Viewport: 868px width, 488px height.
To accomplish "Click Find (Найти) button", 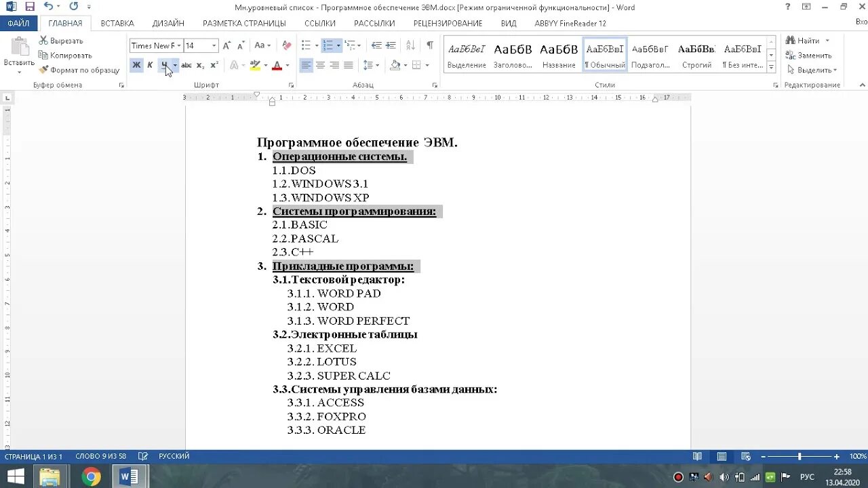I will pyautogui.click(x=807, y=41).
